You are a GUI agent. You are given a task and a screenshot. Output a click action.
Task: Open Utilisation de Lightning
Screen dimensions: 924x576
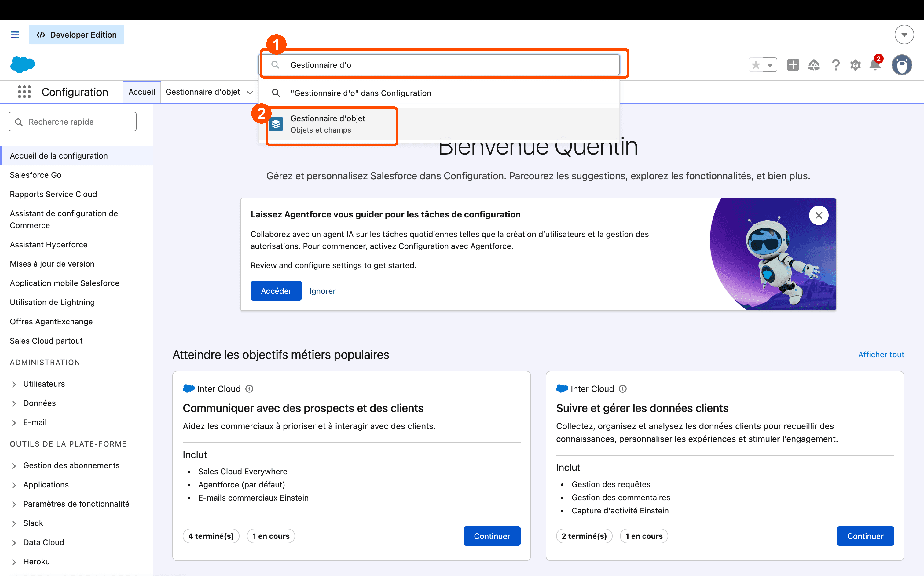52,302
